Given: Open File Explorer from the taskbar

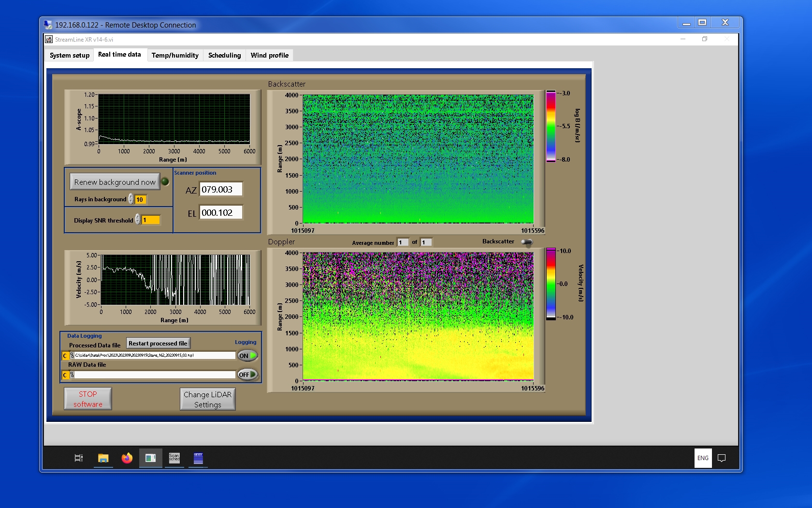Looking at the screenshot, I should click(103, 458).
